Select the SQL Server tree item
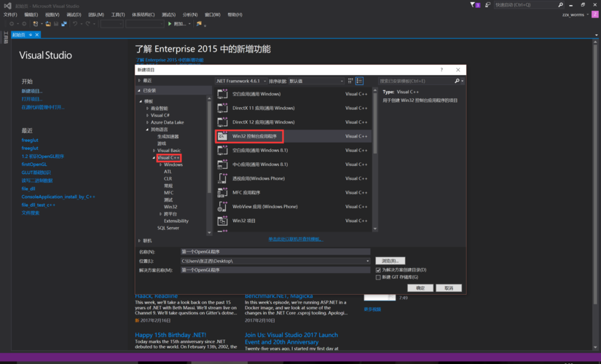The width and height of the screenshot is (601, 364). point(168,228)
